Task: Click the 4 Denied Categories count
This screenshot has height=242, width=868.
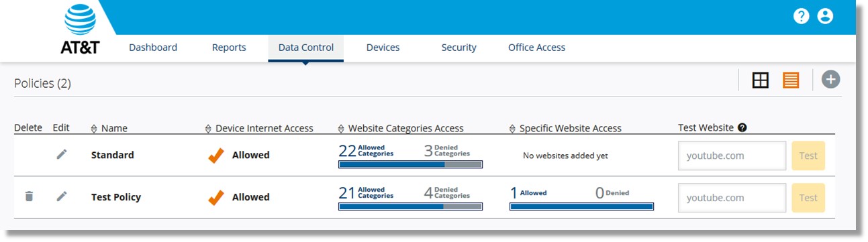Action: 447,193
